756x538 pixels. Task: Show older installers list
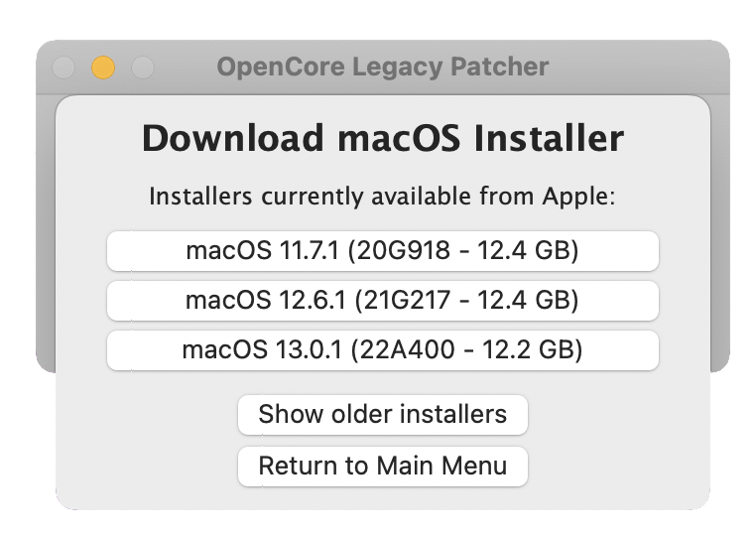[382, 415]
